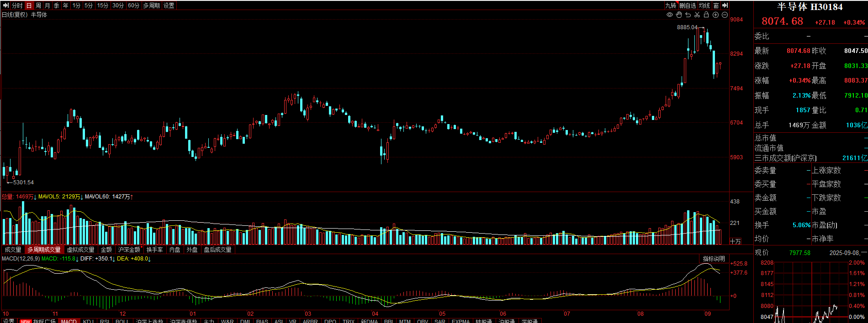This screenshot has height=323, width=868.
Task: Select the 沪深上涨数 indicator tab
Action: (x=149, y=321)
